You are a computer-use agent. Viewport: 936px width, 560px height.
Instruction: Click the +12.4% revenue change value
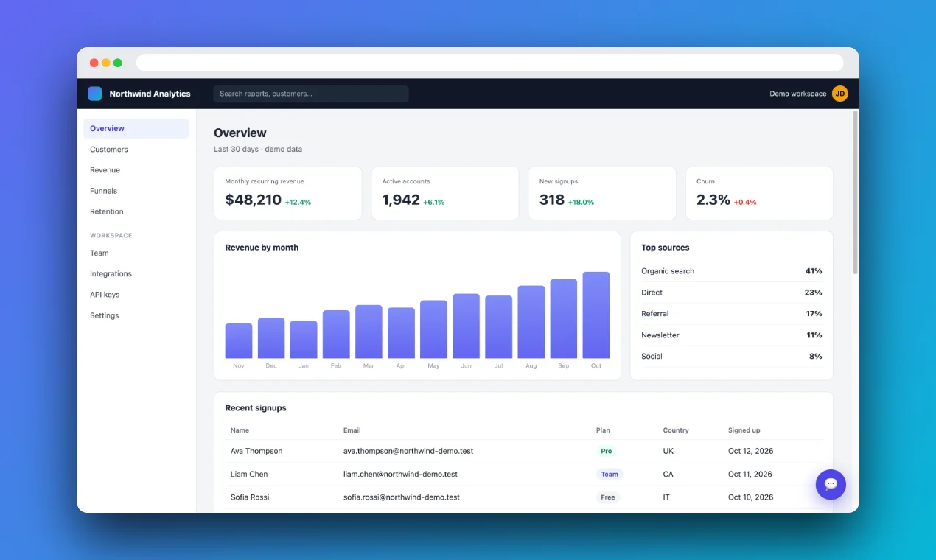[x=298, y=202]
